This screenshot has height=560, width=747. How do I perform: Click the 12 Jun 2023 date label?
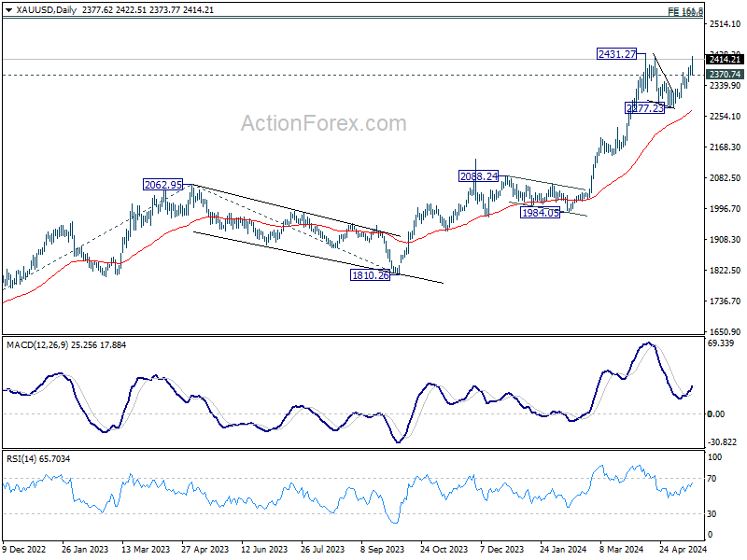(264, 549)
